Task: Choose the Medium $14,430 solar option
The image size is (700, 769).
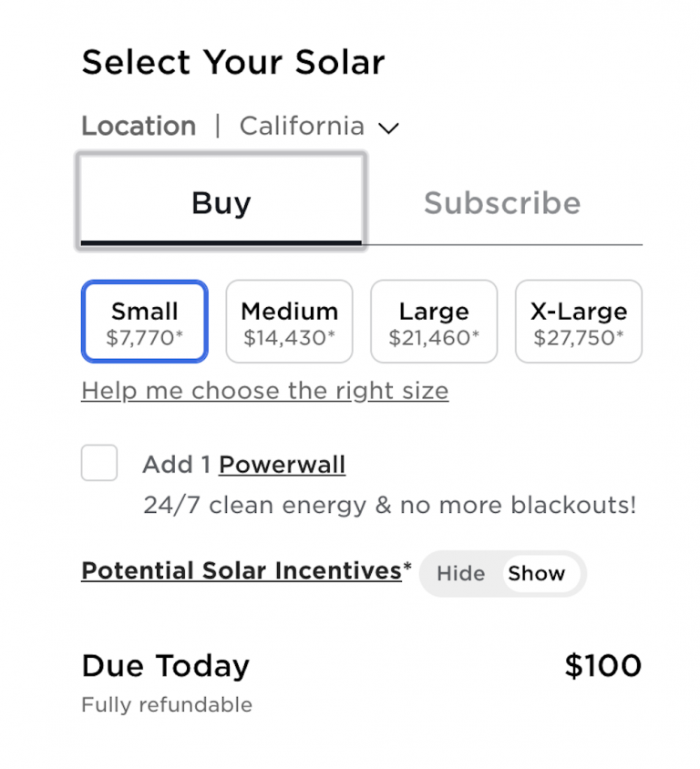Action: 290,322
